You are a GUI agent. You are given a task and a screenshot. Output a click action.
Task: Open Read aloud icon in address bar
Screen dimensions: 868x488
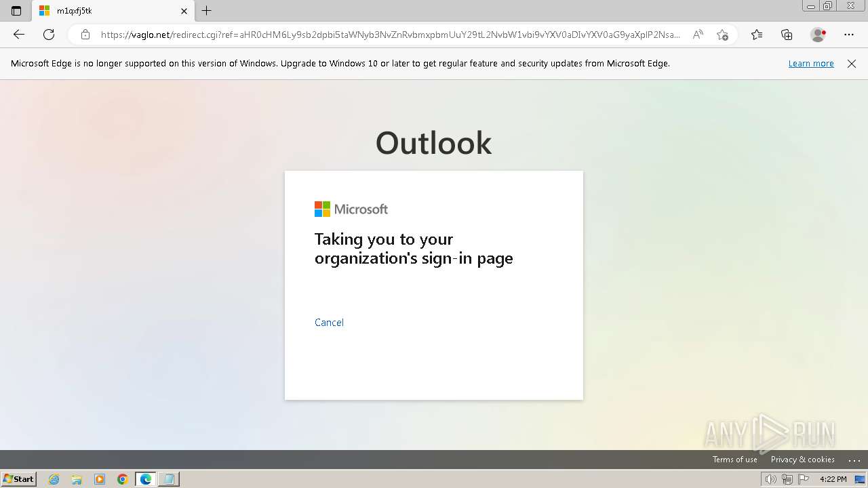[x=698, y=35]
